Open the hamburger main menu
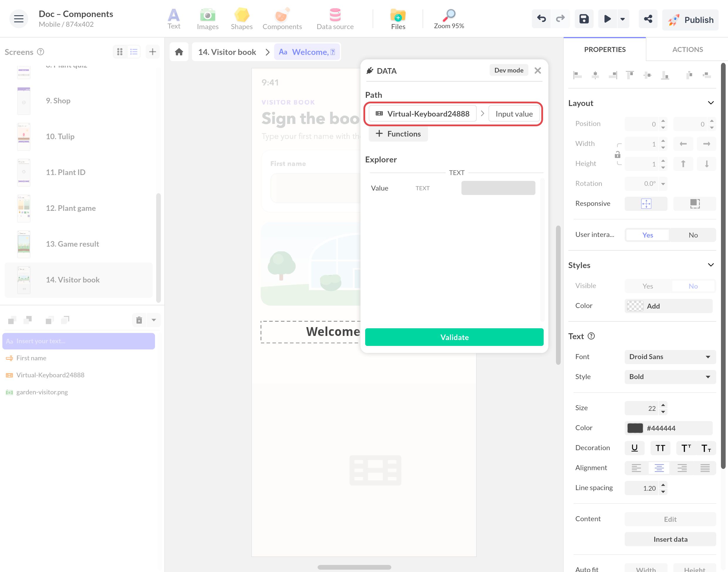728x572 pixels. pyautogui.click(x=19, y=19)
